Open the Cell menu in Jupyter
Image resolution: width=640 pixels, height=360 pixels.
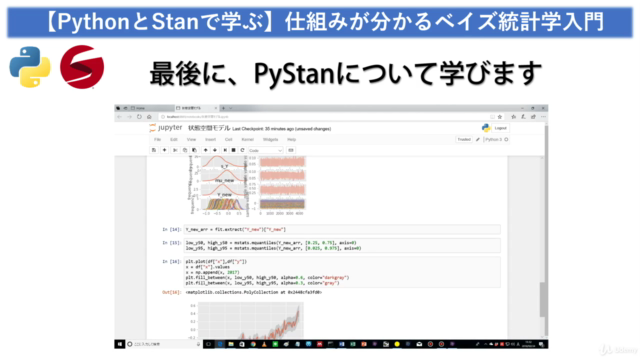229,140
